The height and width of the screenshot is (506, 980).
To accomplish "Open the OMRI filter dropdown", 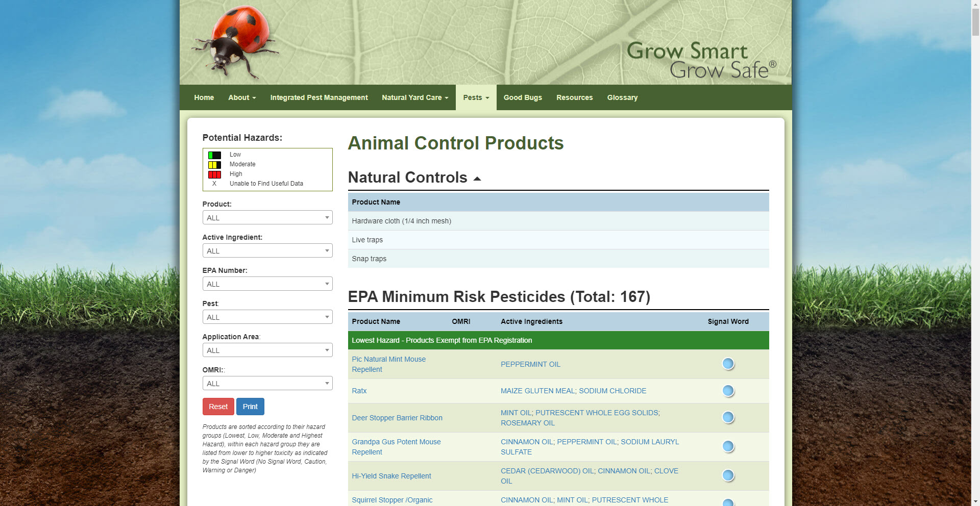I will pos(267,383).
